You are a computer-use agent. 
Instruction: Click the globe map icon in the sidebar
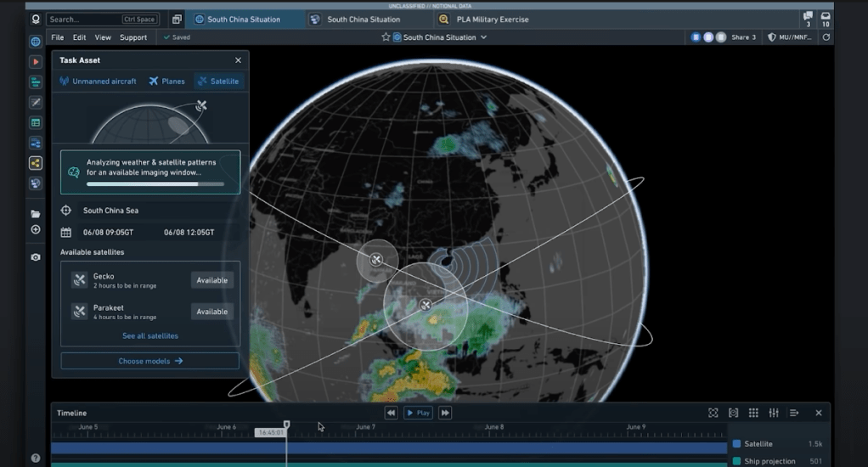(x=36, y=42)
